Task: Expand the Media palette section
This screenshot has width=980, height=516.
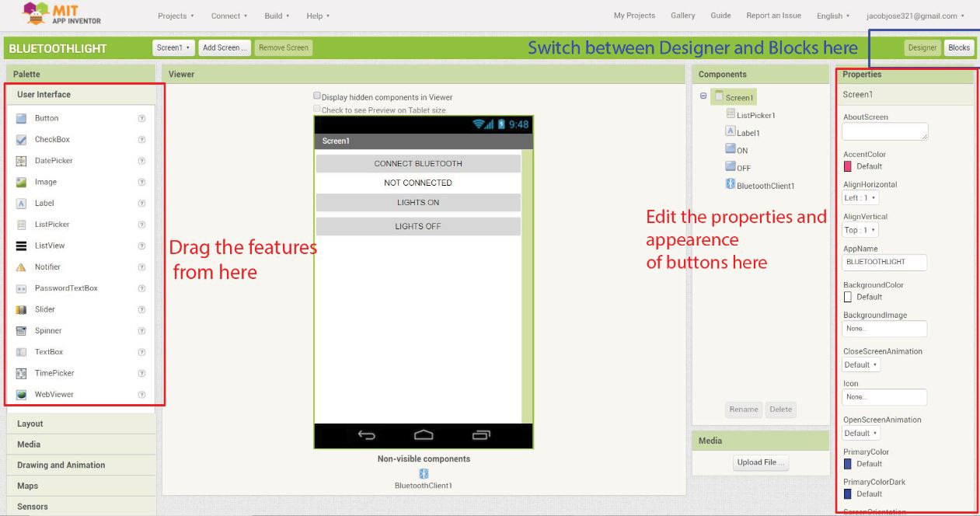Action: (x=81, y=445)
